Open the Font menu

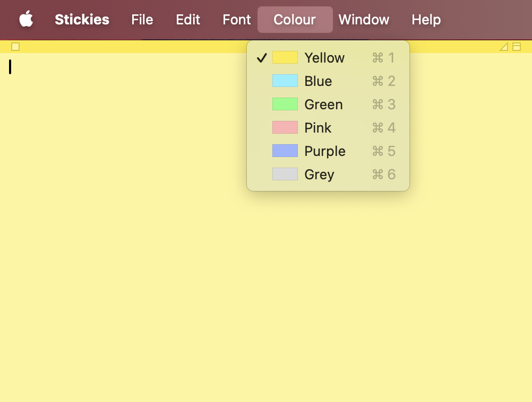pos(236,20)
